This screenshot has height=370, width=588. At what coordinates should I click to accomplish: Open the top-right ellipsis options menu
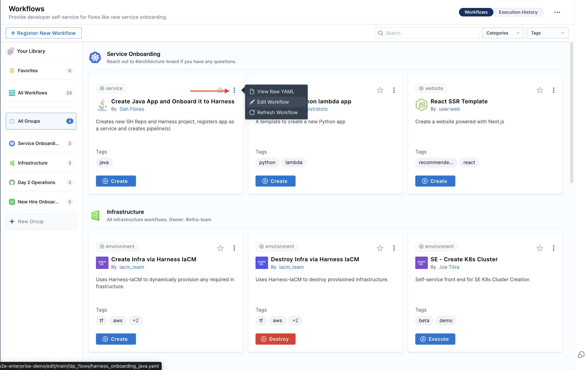pyautogui.click(x=557, y=12)
